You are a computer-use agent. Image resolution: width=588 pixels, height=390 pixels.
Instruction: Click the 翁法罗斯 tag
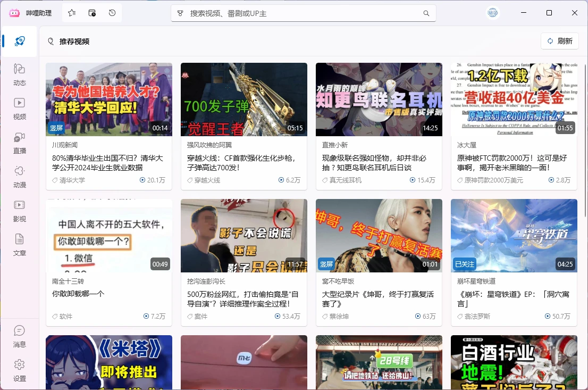[x=474, y=317]
